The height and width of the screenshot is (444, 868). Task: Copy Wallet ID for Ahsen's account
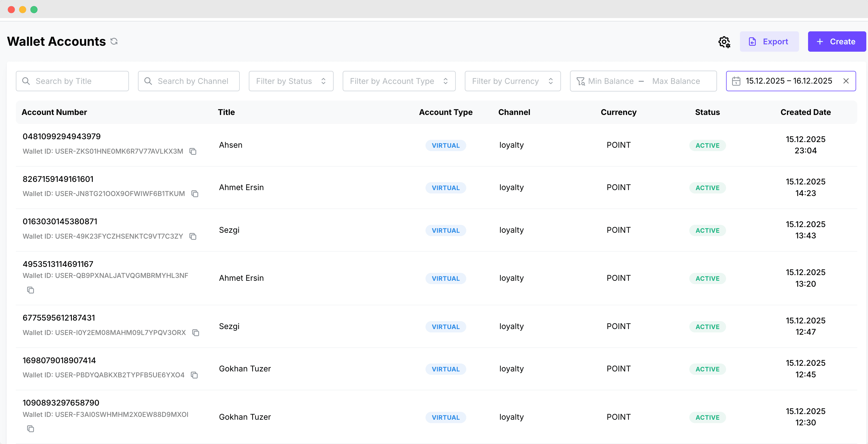point(193,151)
